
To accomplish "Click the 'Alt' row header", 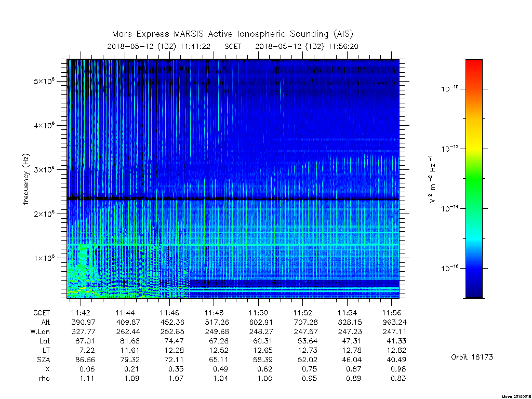I will 46,322.
